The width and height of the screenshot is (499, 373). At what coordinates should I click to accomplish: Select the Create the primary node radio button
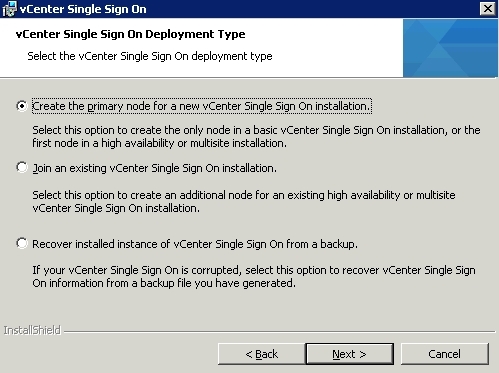pos(22,106)
